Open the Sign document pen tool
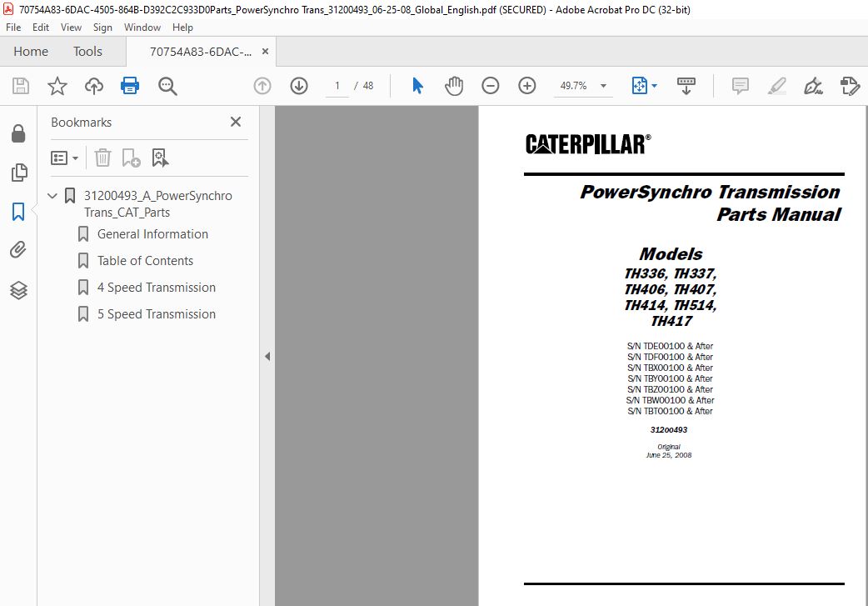Viewport: 868px width, 606px height. (x=813, y=86)
